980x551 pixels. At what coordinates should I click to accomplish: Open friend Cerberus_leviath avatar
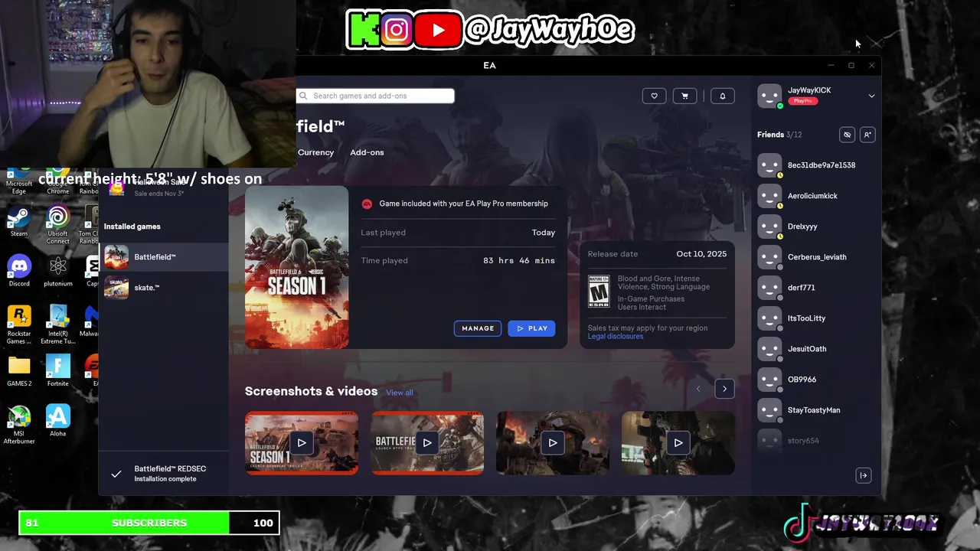click(x=769, y=257)
